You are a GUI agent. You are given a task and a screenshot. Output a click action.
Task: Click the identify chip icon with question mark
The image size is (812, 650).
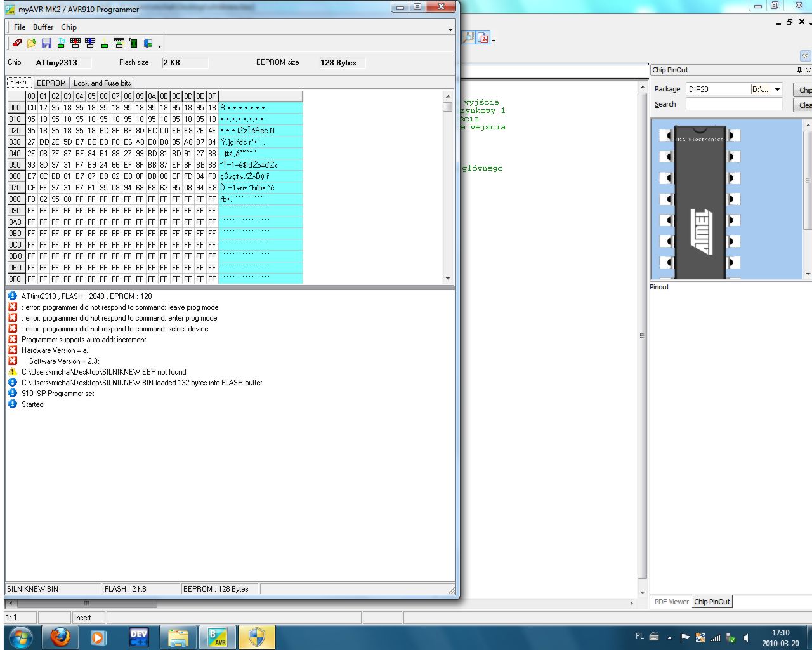pyautogui.click(x=61, y=43)
